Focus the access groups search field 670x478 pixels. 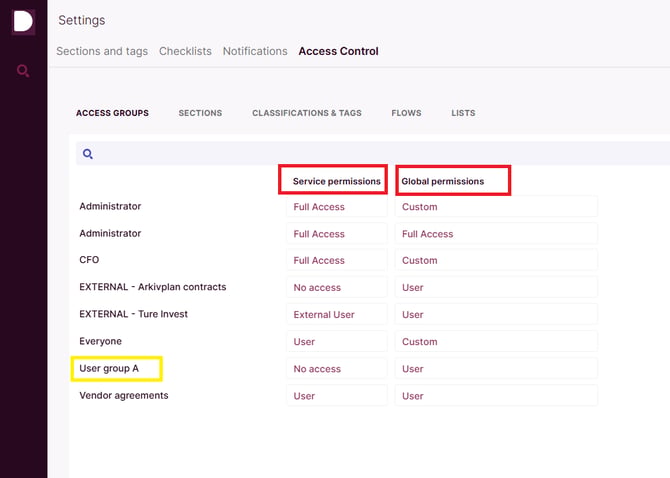373,153
